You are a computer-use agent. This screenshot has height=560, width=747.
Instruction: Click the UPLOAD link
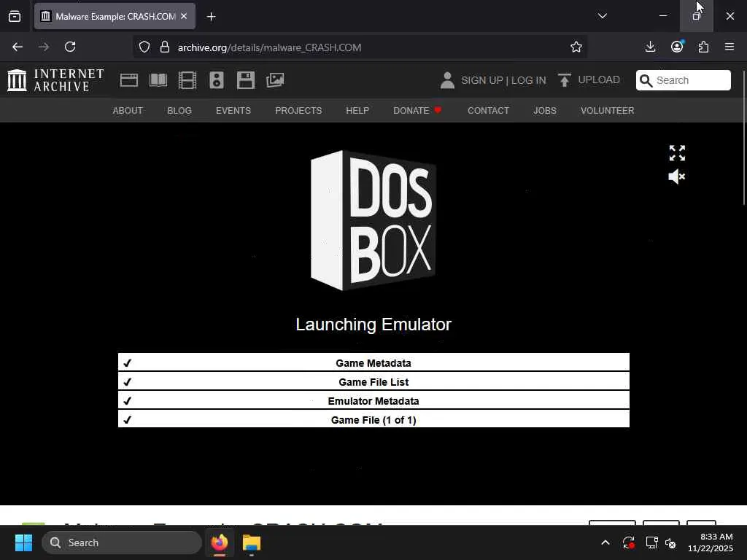tap(599, 79)
